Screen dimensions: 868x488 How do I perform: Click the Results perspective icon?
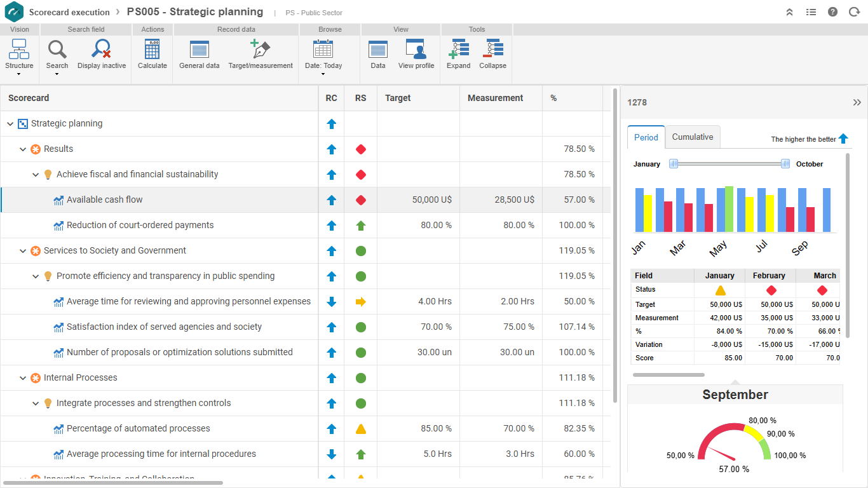(36, 149)
